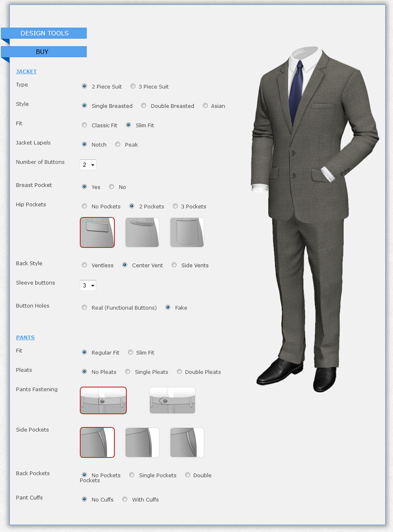
Task: Choose Peak jacket lapels
Action: tap(117, 144)
